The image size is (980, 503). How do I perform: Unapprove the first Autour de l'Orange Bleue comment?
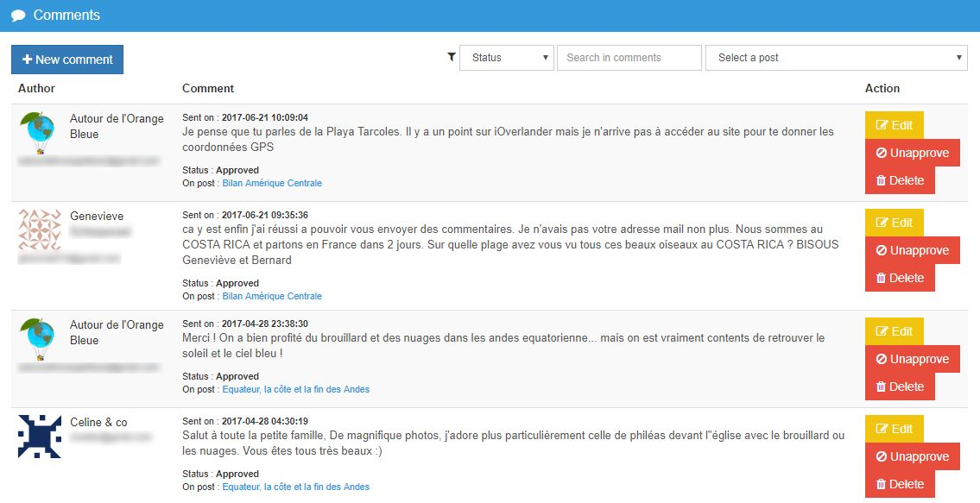click(913, 152)
